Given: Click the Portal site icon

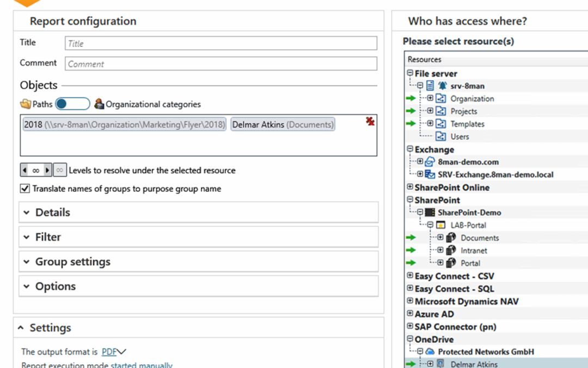Looking at the screenshot, I should [451, 262].
